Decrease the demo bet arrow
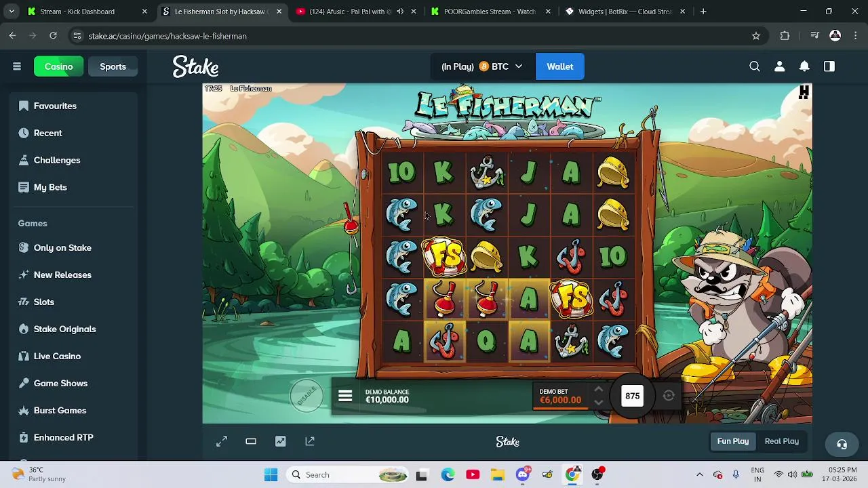 (x=598, y=403)
